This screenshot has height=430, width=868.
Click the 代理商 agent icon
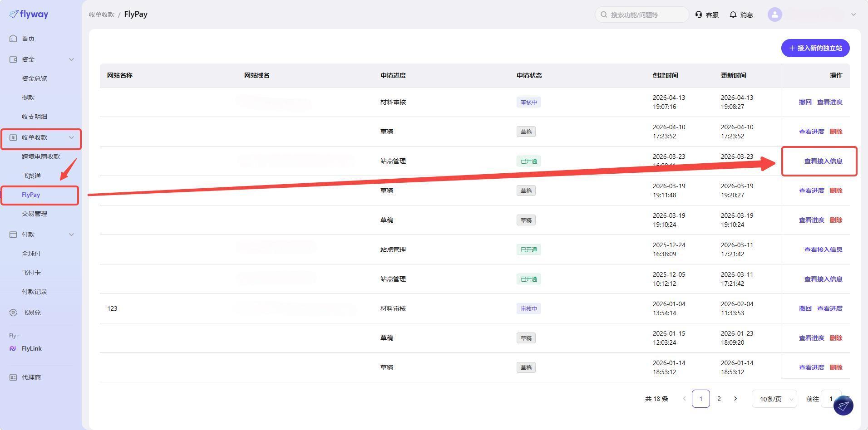click(x=13, y=377)
